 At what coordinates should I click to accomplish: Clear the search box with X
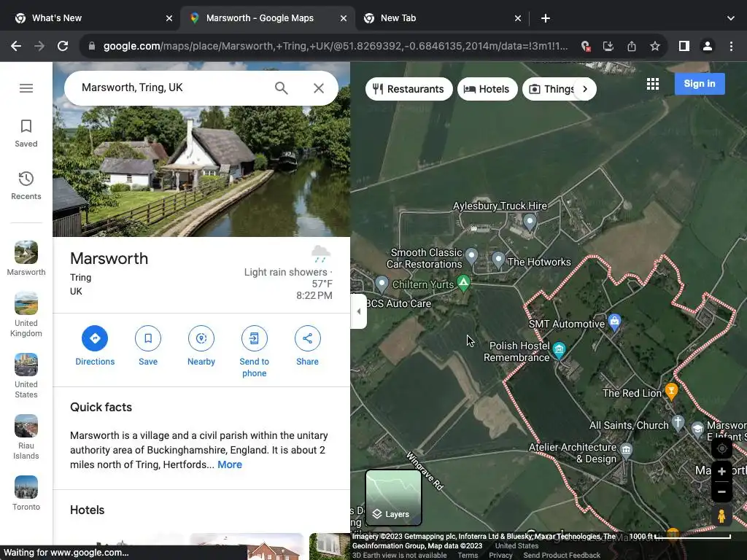[319, 88]
